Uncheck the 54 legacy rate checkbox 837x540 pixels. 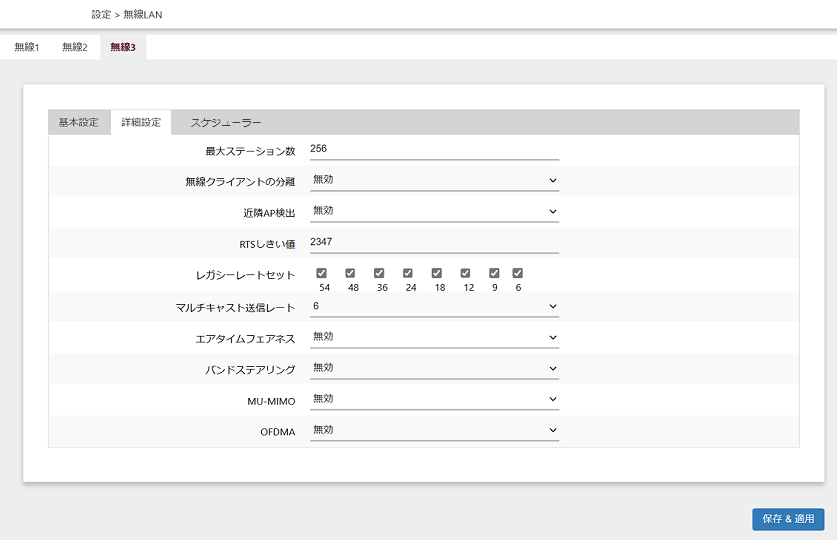(x=321, y=273)
